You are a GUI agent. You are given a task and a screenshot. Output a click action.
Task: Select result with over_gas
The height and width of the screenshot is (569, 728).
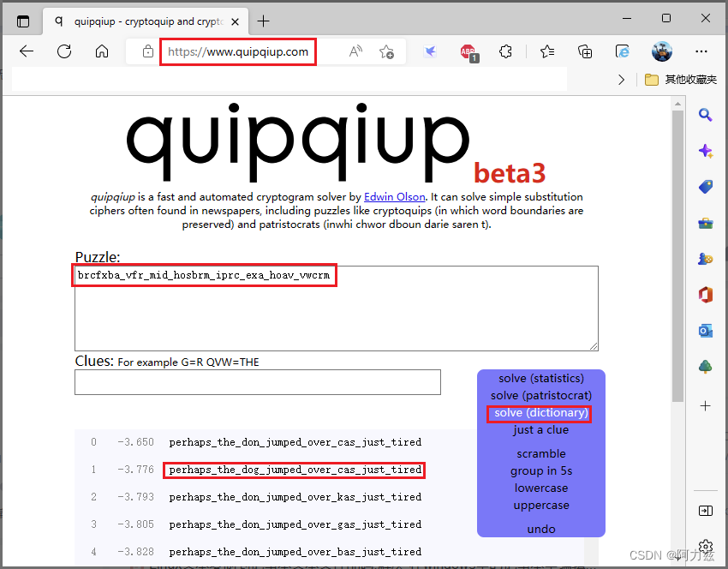[295, 524]
